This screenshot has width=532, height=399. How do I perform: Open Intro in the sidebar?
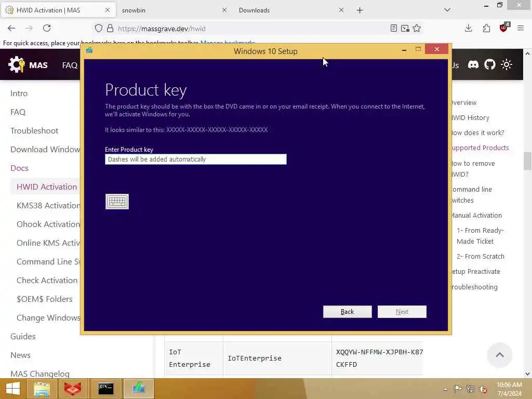[x=19, y=94]
